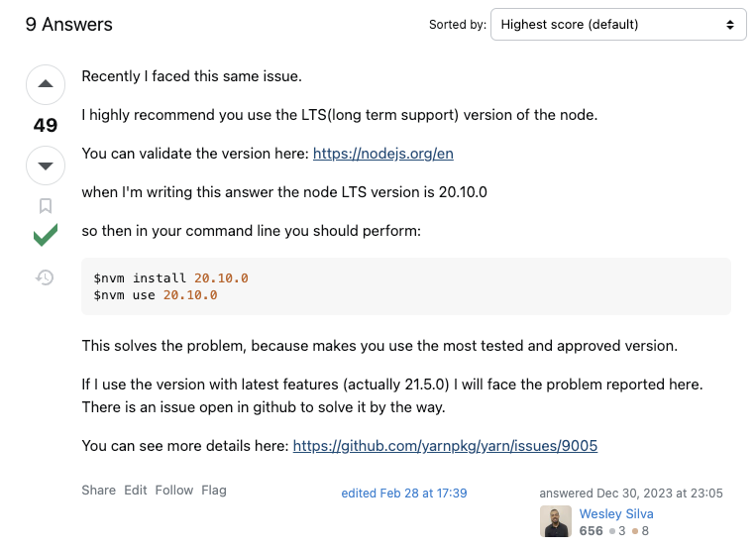View the edited Feb 28 revision
Screen dimensions: 756x550
click(x=403, y=494)
